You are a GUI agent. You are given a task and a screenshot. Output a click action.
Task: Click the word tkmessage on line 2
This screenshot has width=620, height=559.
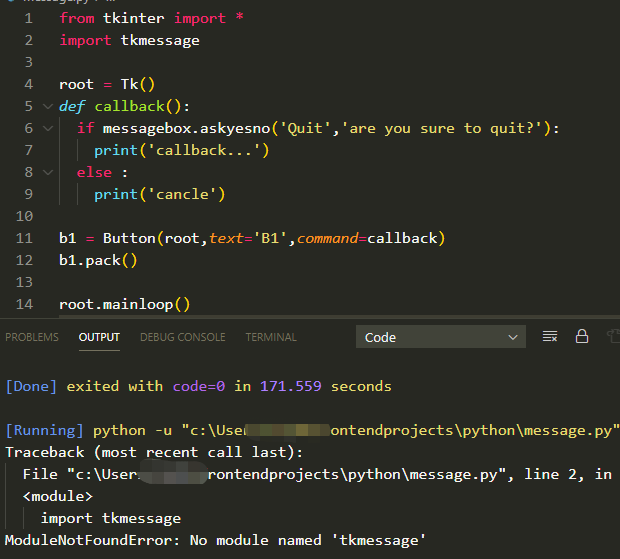[160, 40]
